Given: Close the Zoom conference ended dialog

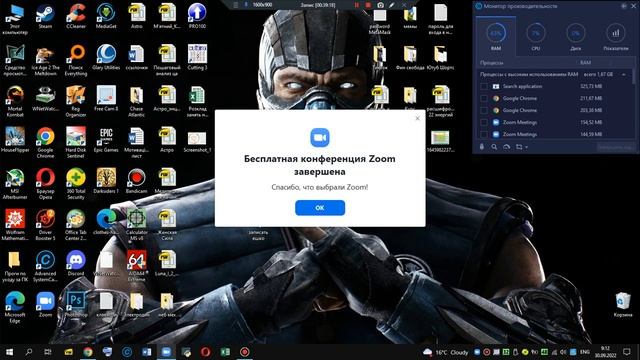Looking at the screenshot, I should [x=417, y=118].
